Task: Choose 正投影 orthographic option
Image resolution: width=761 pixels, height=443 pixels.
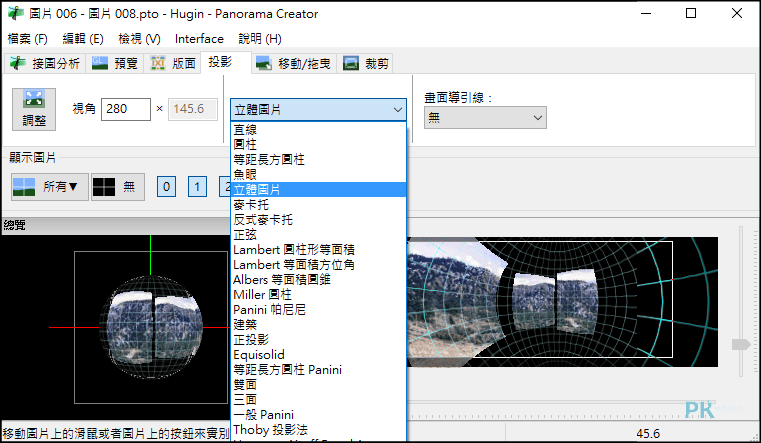Action: point(318,340)
